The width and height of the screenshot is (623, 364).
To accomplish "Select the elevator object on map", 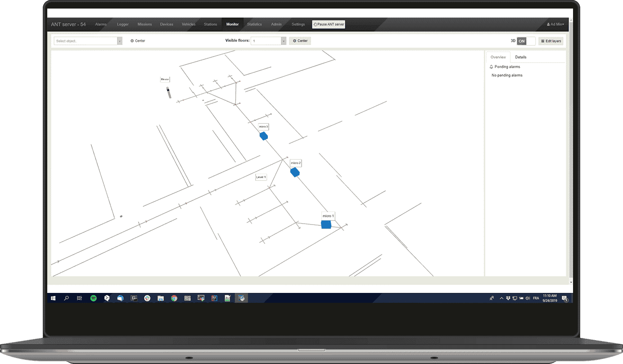I will coord(169,93).
